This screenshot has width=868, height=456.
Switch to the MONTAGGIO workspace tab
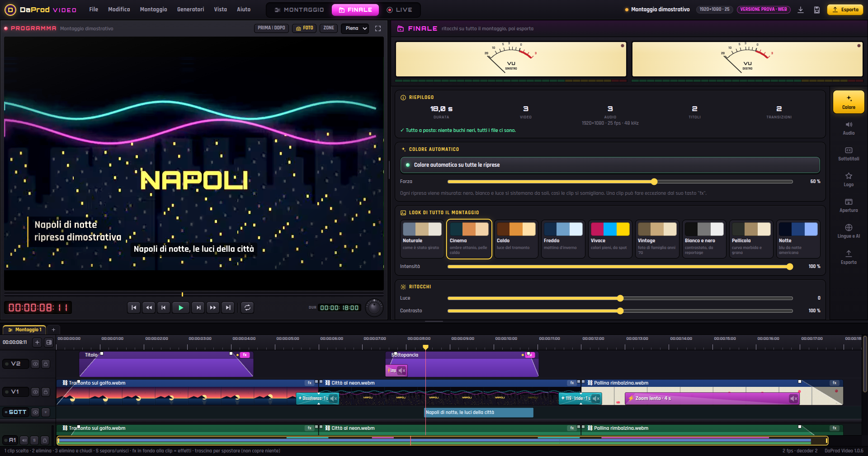pos(299,9)
